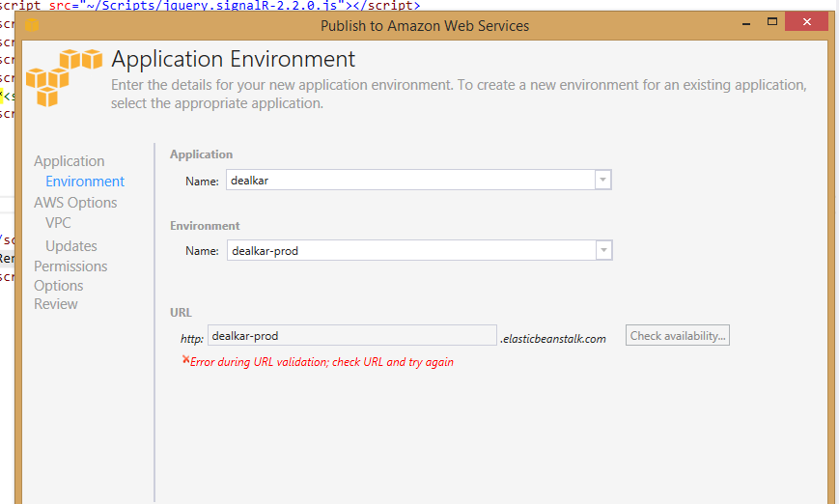Click the .elasticbeanstalk.com suffix text
This screenshot has width=839, height=504.
[553, 339]
